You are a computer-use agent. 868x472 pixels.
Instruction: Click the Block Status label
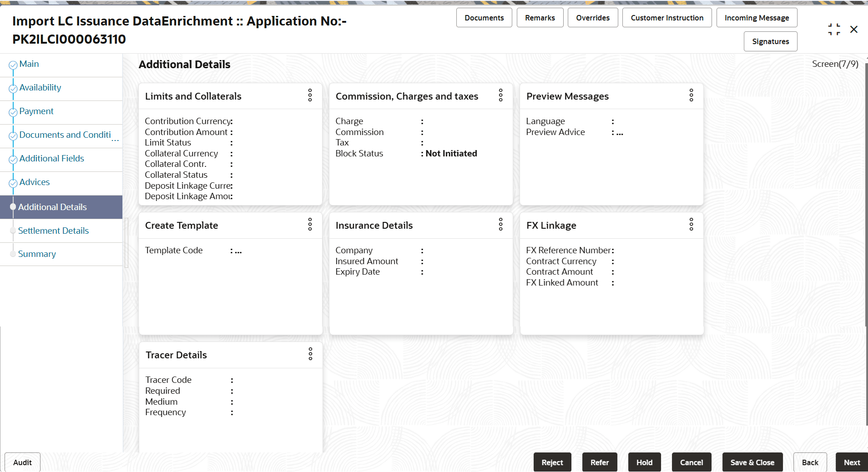(x=359, y=154)
